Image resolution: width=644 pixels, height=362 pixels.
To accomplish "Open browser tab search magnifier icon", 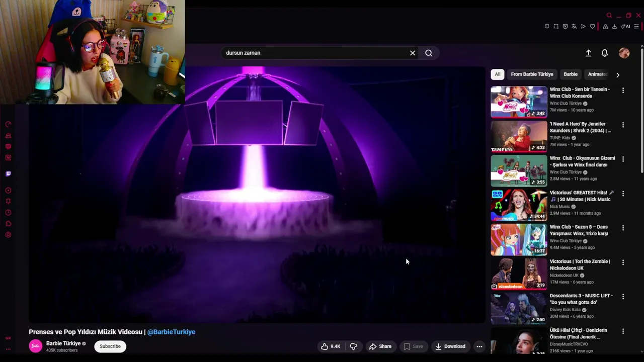I will tap(609, 16).
